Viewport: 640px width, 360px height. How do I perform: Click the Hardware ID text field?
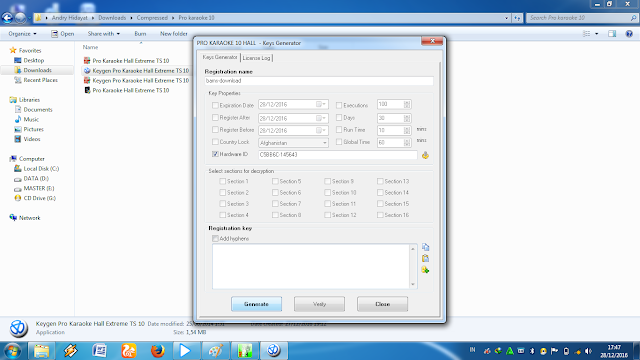coord(338,155)
